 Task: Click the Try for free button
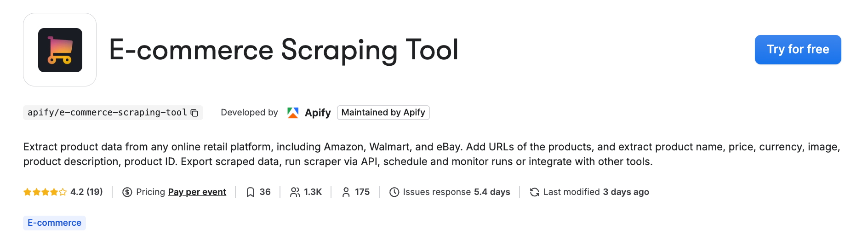[x=798, y=50]
